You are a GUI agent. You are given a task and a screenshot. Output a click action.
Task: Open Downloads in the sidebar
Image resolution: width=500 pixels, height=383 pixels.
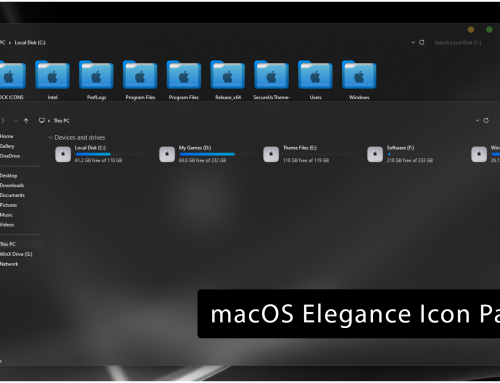tap(12, 185)
